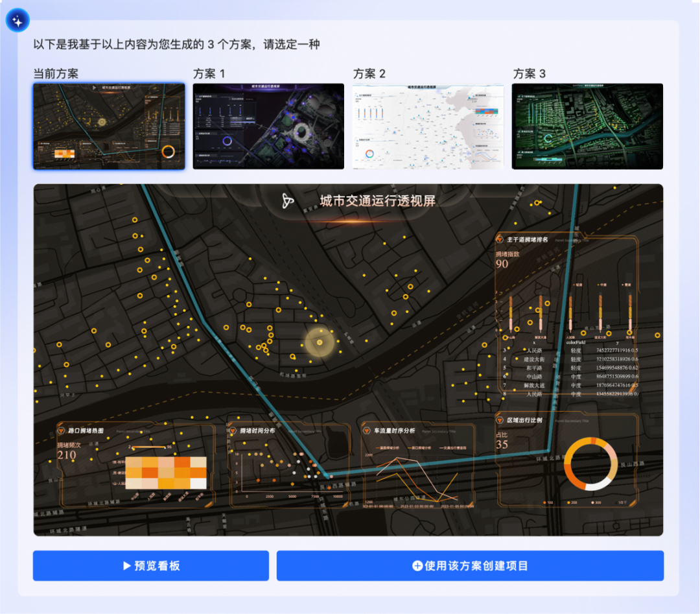Click the line chart in 车流量时序分析
The width and height of the screenshot is (700, 614).
[417, 478]
